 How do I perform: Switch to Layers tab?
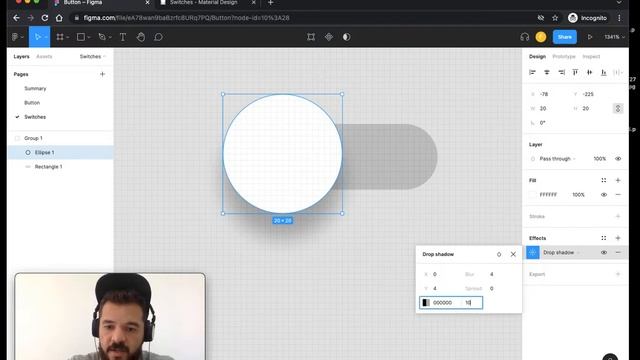click(x=21, y=56)
